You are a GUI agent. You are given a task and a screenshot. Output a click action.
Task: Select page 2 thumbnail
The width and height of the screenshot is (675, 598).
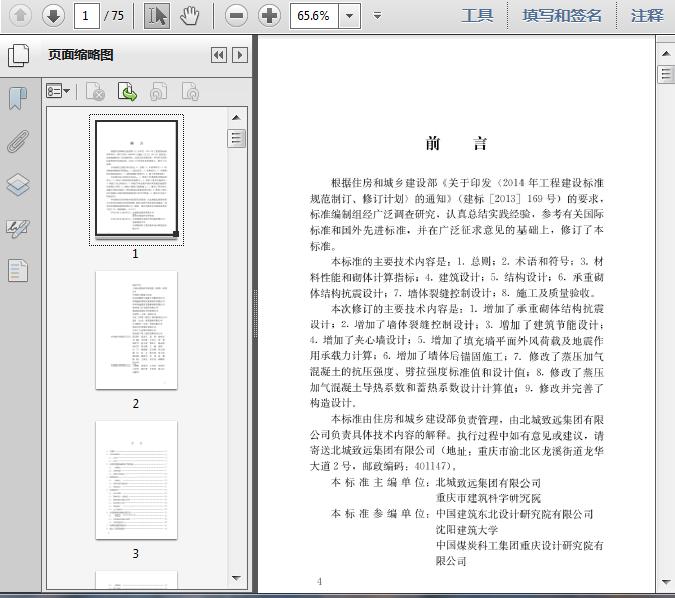coord(136,330)
